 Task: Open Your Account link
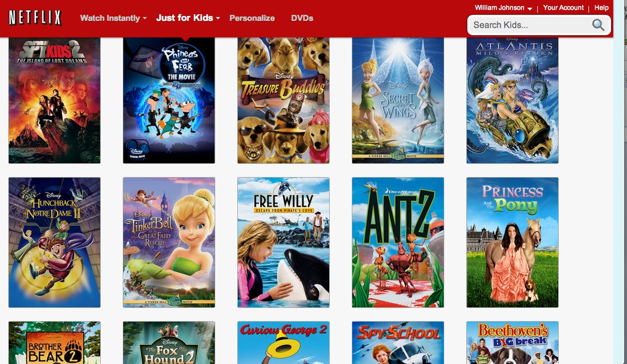[563, 8]
